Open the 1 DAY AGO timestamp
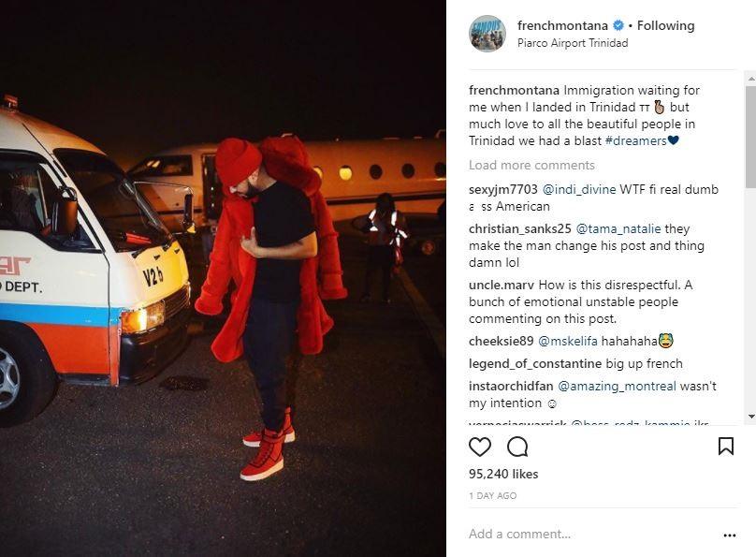The image size is (756, 557). coord(492,496)
